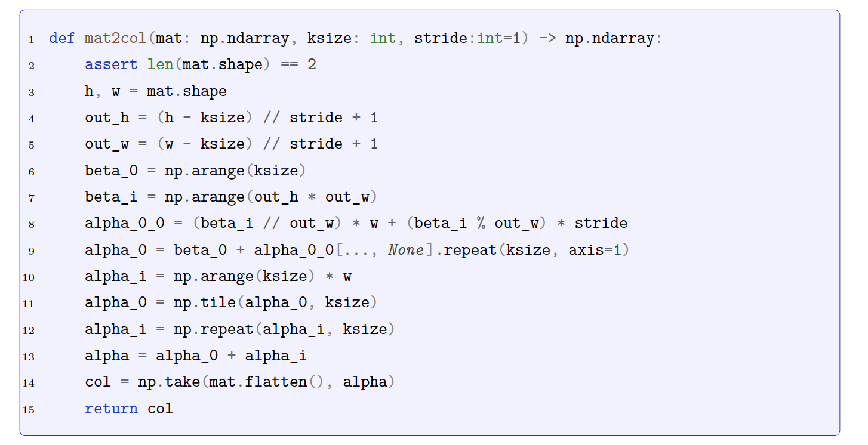Click line number 5 in the gutter
Viewport: 868px width, 445px height.
click(31, 145)
